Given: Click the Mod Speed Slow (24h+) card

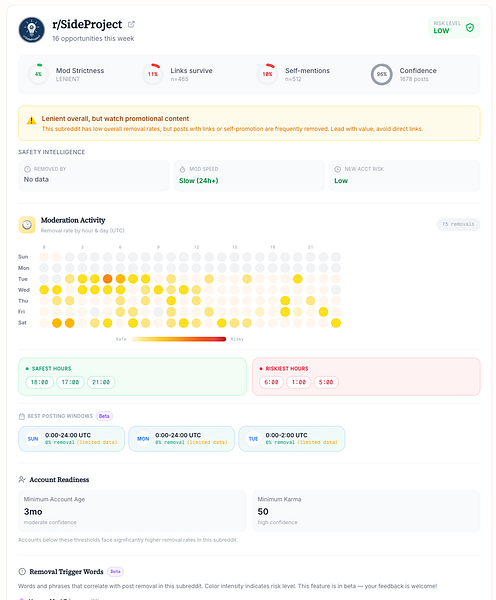Looking at the screenshot, I should click(x=249, y=176).
